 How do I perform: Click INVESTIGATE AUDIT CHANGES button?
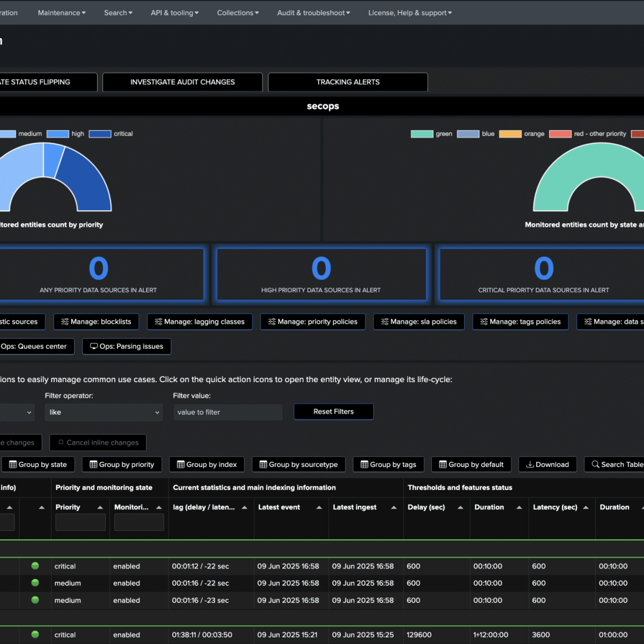[182, 82]
